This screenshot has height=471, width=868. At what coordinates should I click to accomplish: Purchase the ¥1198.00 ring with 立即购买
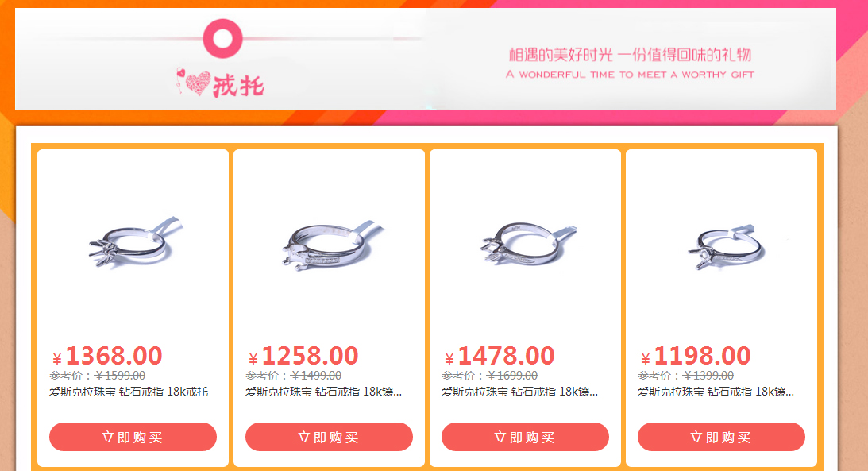pyautogui.click(x=721, y=437)
